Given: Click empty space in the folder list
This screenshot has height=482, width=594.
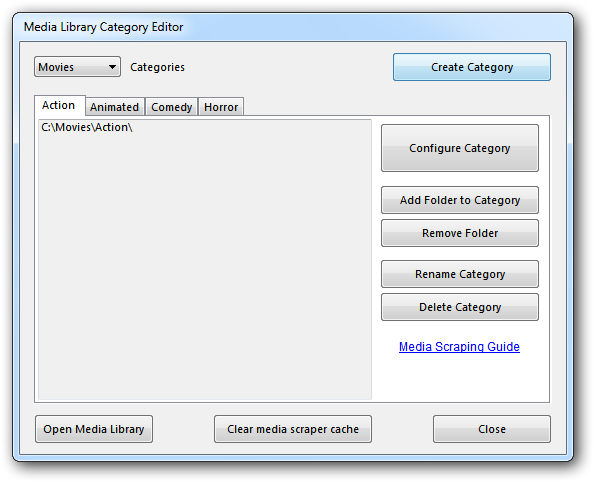Looking at the screenshot, I should [205, 265].
